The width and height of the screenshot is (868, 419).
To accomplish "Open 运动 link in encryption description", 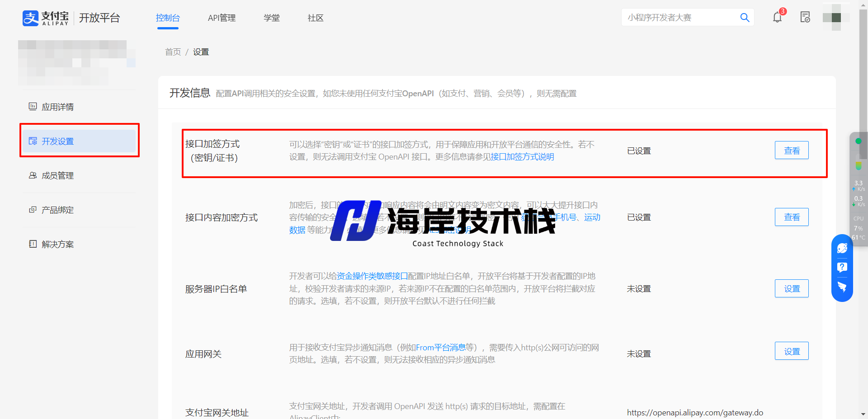I will (x=592, y=217).
